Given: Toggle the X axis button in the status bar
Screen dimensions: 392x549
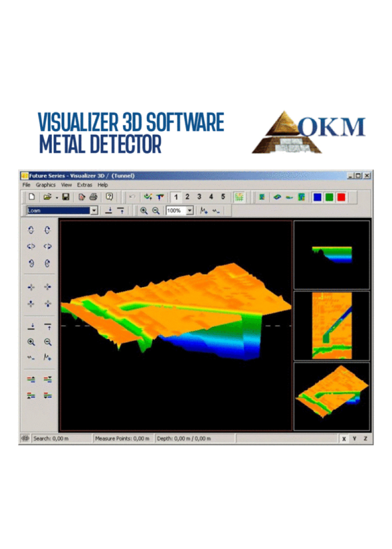Looking at the screenshot, I should click(x=344, y=439).
